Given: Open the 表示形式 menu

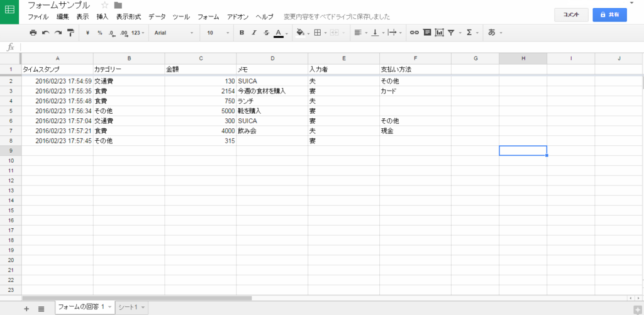Looking at the screenshot, I should pyautogui.click(x=128, y=17).
